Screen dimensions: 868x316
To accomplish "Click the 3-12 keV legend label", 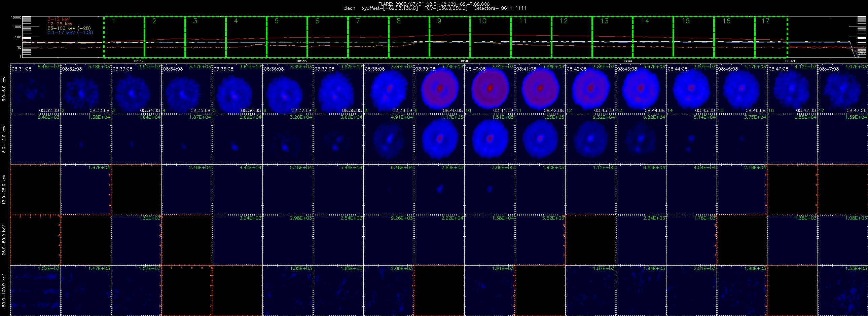I will point(59,19).
